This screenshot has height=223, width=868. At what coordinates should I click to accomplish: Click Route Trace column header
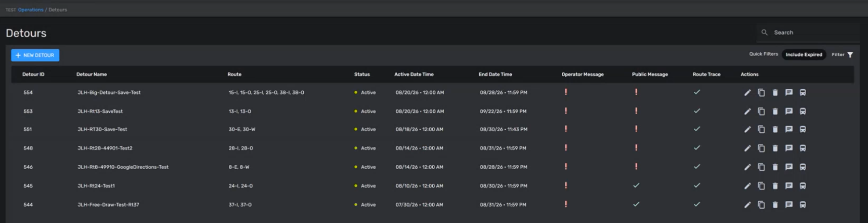pyautogui.click(x=707, y=75)
